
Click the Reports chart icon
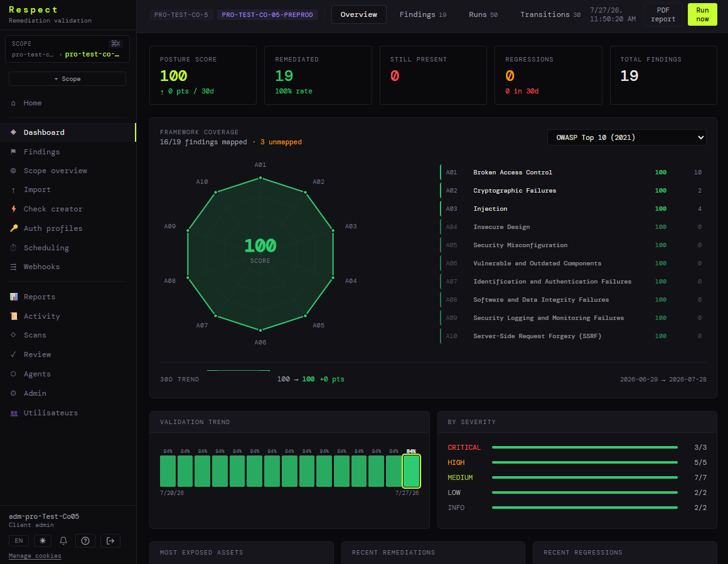[13, 297]
